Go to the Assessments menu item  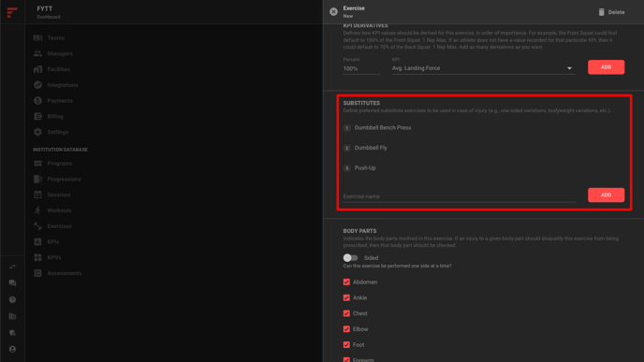pyautogui.click(x=64, y=273)
